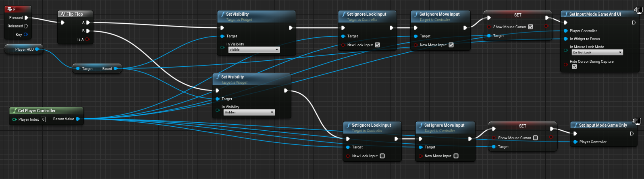Viewport: 644px width, 179px height.
Task: Open In Mouse Lock Mode dropdown
Action: click(597, 53)
